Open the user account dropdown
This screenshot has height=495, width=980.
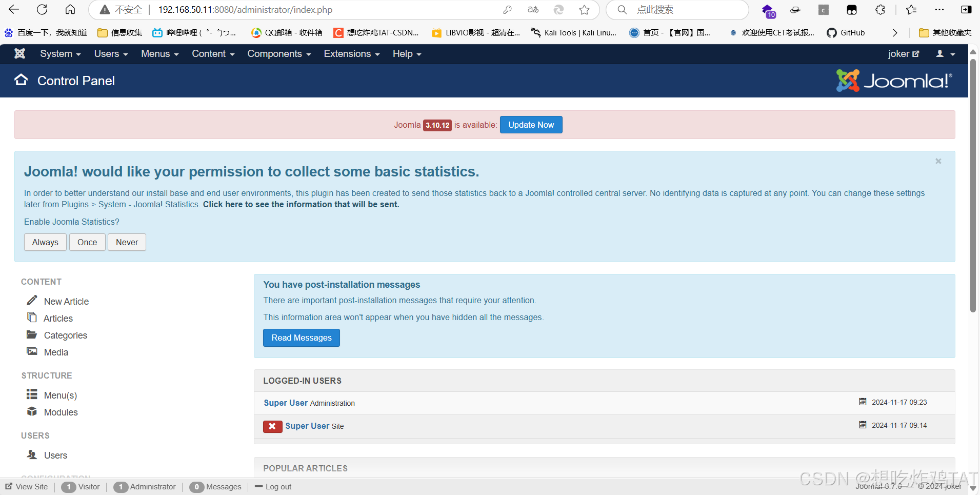(946, 54)
